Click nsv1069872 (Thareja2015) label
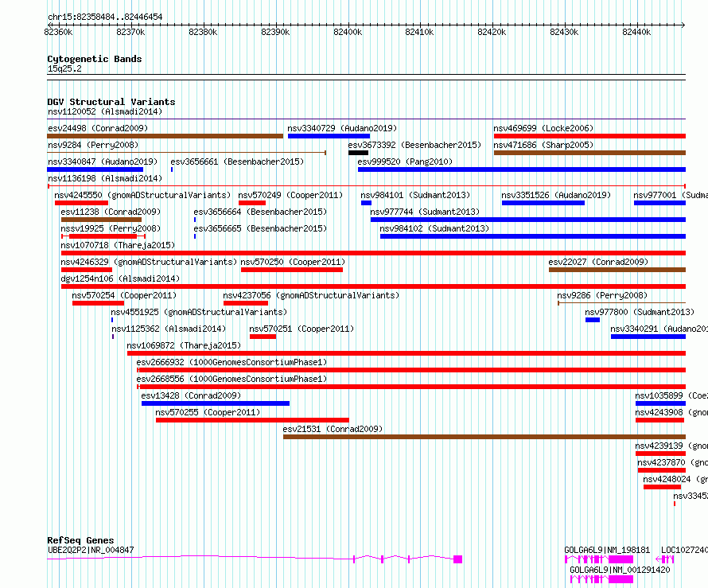 coord(184,345)
